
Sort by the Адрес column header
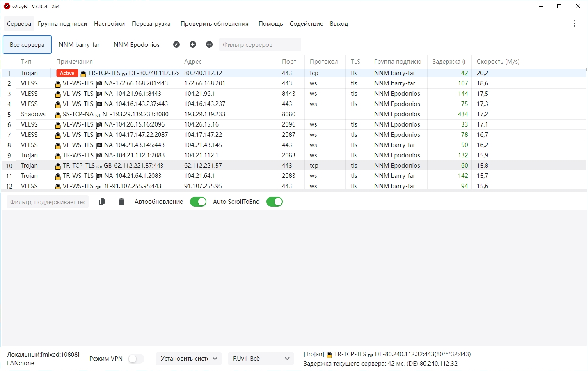228,62
